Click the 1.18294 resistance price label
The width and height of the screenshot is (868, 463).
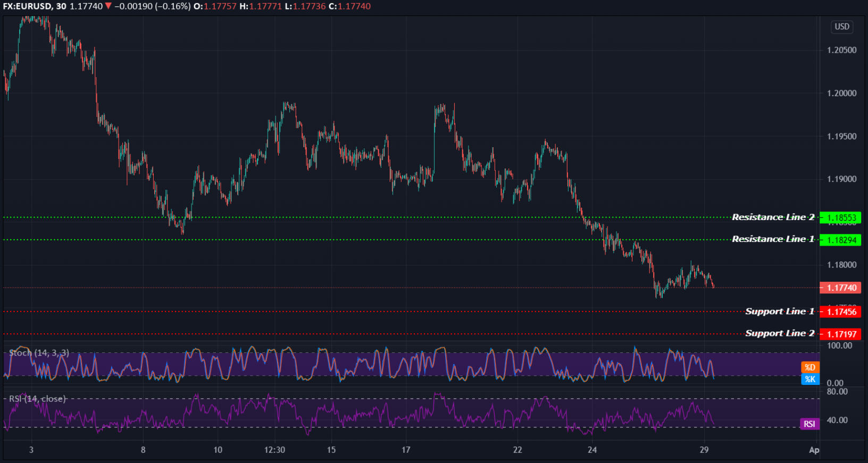click(840, 240)
